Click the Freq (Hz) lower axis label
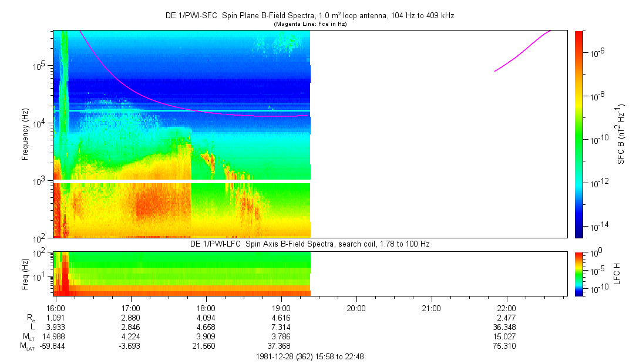Screen dimensions: 636x364 point(25,273)
